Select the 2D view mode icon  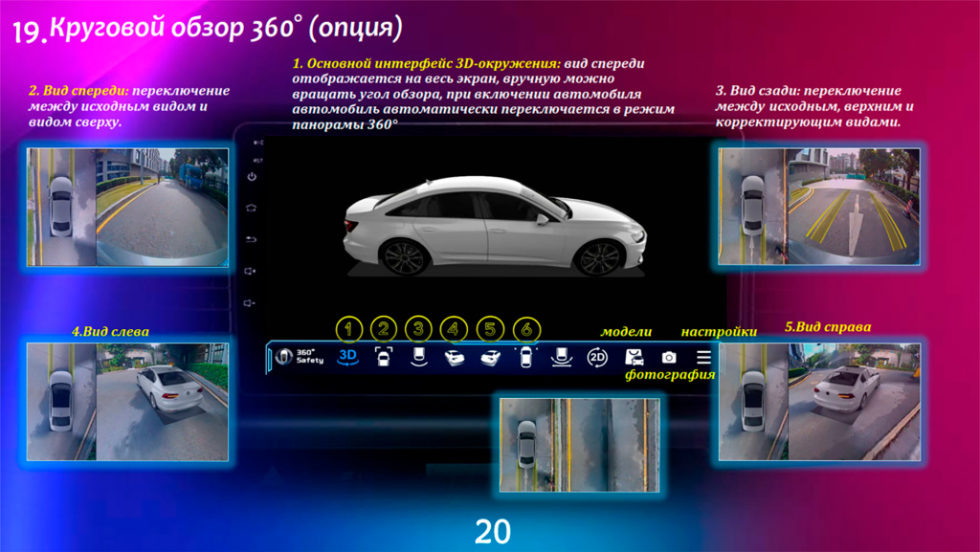coord(597,357)
